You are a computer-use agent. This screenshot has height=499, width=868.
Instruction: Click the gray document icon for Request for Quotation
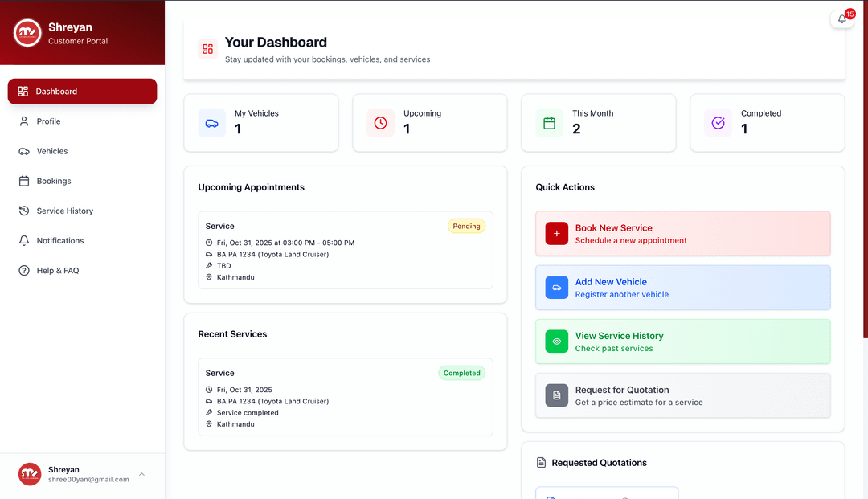pos(556,395)
